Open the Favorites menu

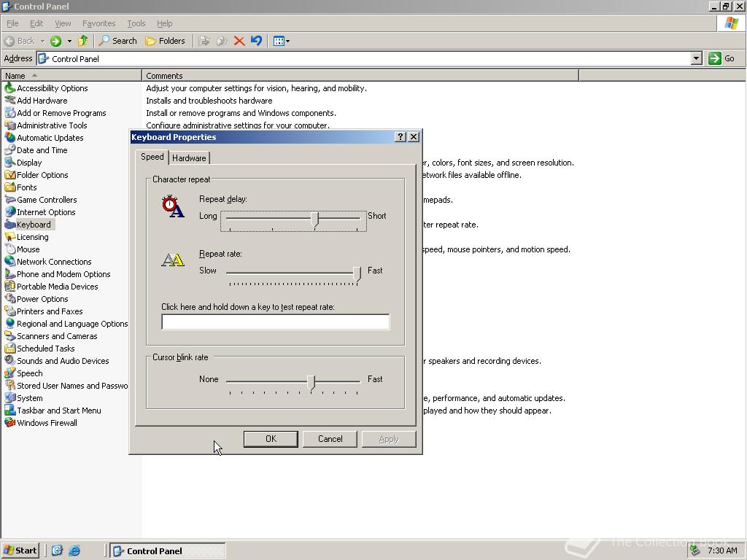(x=98, y=23)
